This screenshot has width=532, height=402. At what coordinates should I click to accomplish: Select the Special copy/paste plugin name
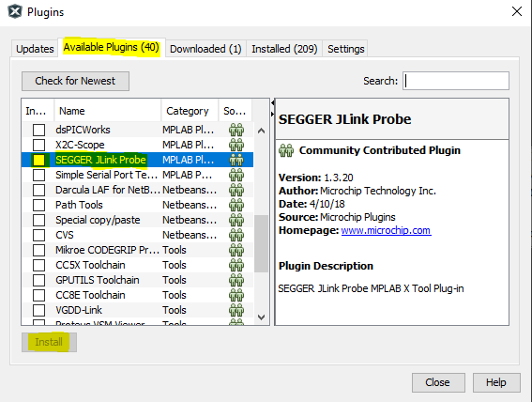98,220
